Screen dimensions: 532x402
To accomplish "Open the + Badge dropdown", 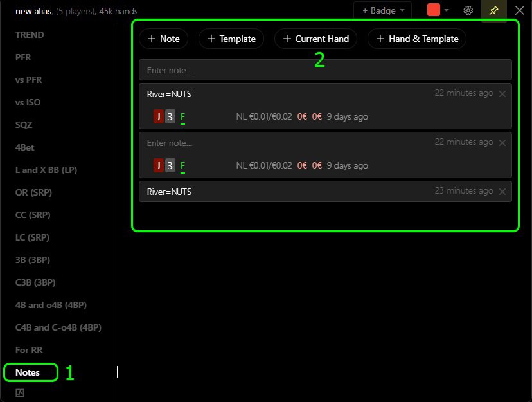I will (x=383, y=10).
